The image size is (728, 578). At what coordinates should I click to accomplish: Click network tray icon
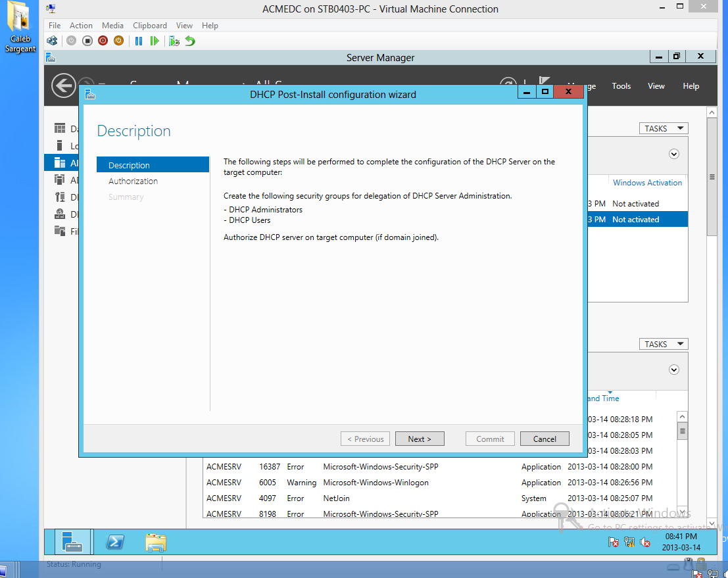click(629, 542)
